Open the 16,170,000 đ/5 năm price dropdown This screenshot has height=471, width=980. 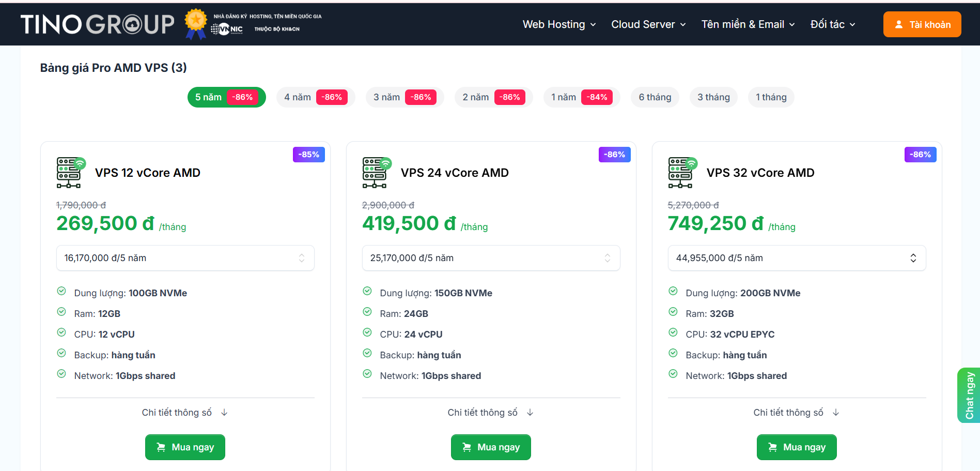click(x=185, y=258)
